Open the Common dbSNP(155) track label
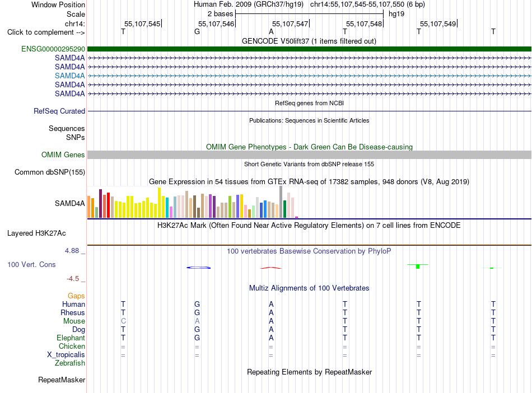This screenshot has height=393, width=532. [x=49, y=172]
